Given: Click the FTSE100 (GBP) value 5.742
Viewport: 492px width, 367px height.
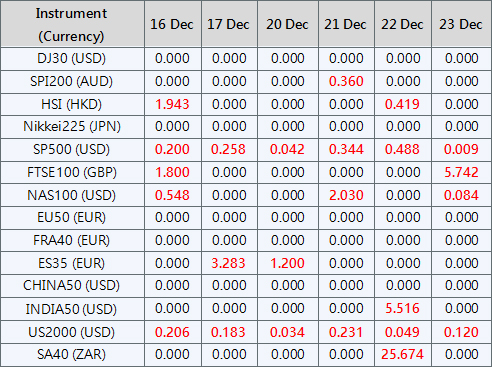Looking at the screenshot, I should 461,172.
